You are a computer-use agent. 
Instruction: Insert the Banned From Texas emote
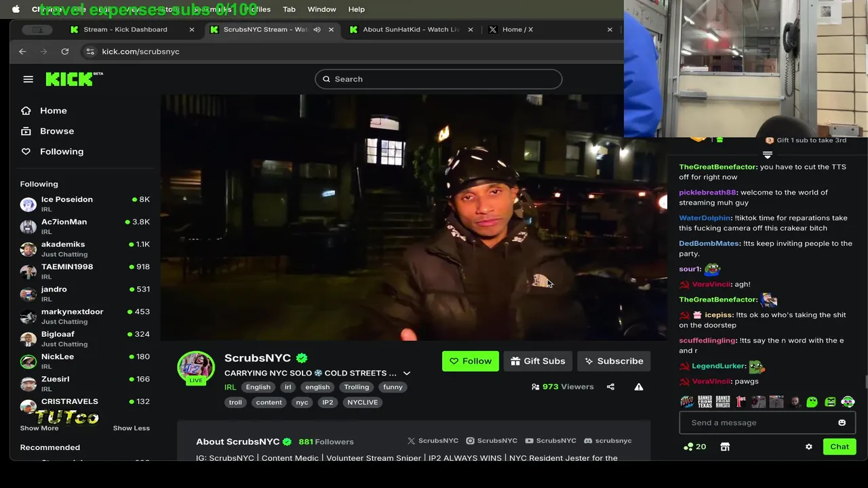click(705, 402)
